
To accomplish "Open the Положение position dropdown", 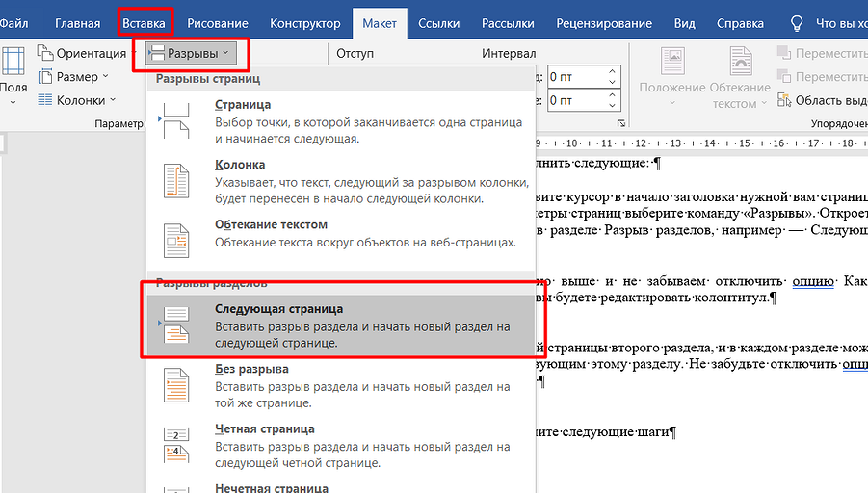I will coord(672,77).
